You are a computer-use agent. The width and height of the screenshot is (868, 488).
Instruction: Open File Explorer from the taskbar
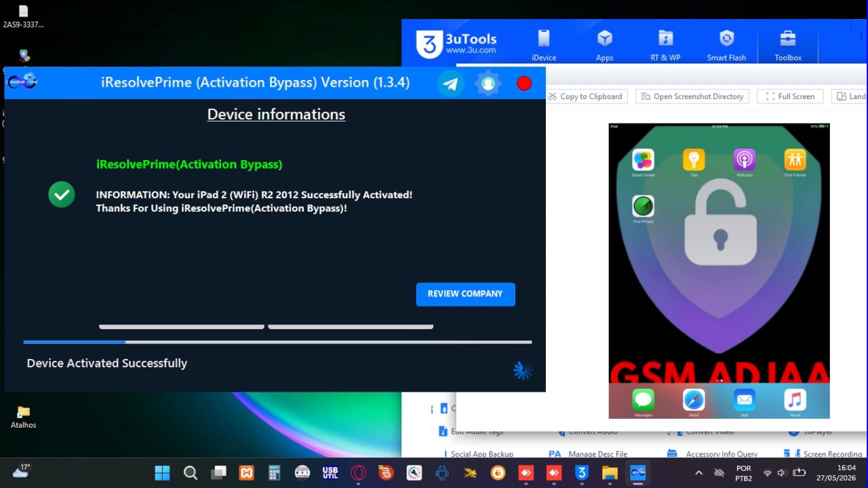click(x=610, y=472)
